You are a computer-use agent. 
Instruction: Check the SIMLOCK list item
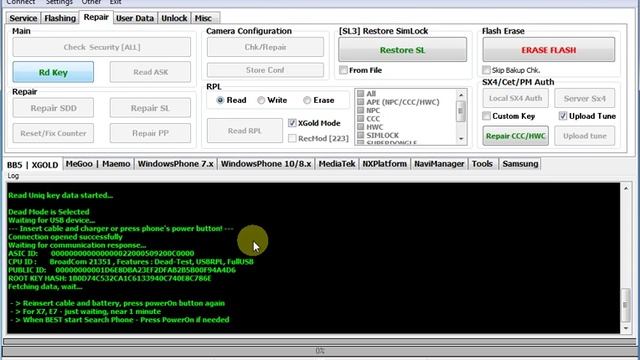click(x=360, y=135)
